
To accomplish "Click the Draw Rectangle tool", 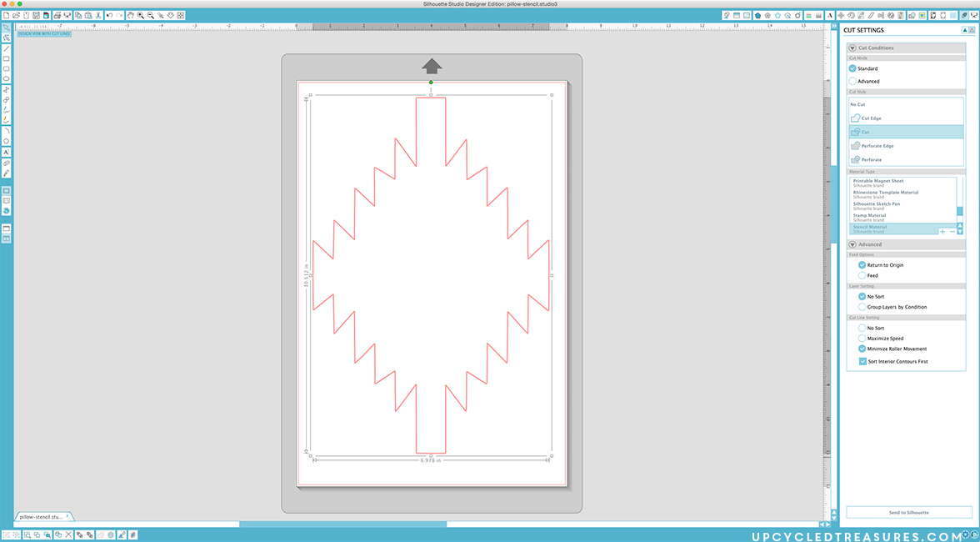I will point(6,58).
